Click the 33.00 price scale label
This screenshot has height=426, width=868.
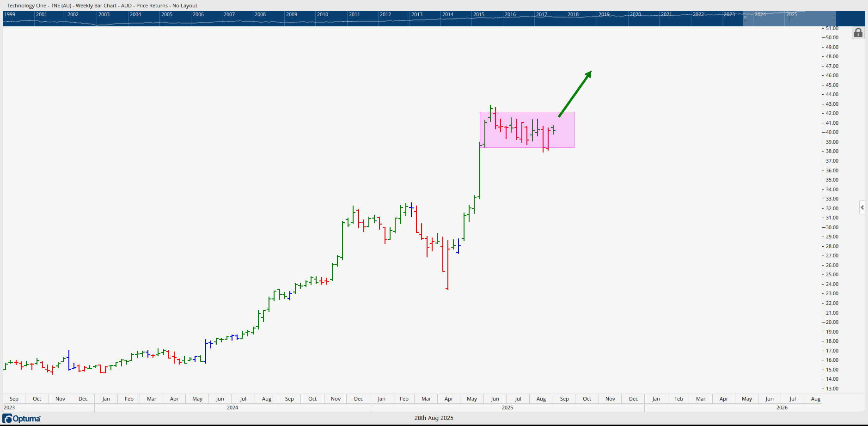coord(832,199)
